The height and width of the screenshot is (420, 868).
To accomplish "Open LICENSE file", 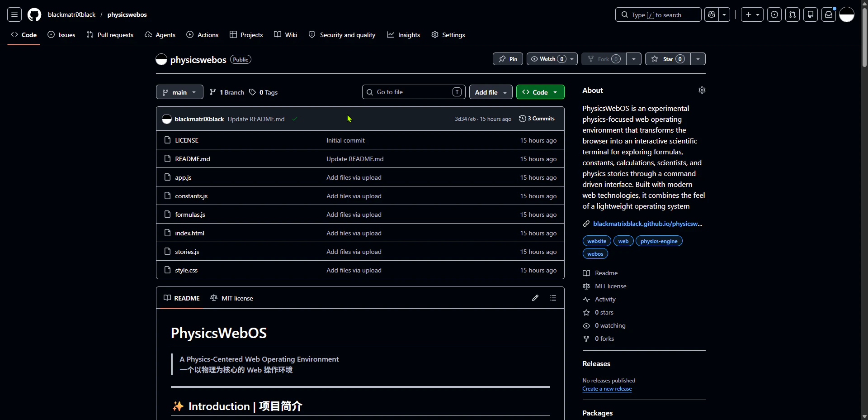I will pyautogui.click(x=187, y=140).
